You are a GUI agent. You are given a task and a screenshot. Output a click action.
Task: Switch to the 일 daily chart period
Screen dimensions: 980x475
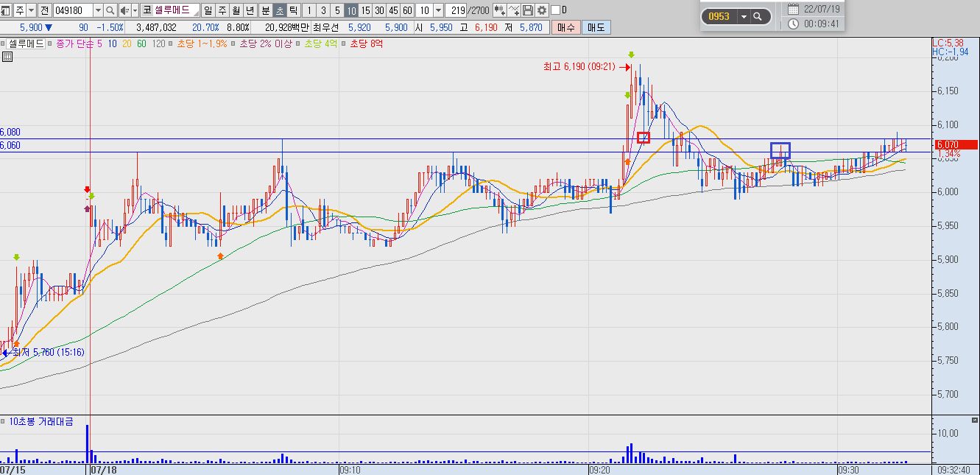(x=208, y=10)
